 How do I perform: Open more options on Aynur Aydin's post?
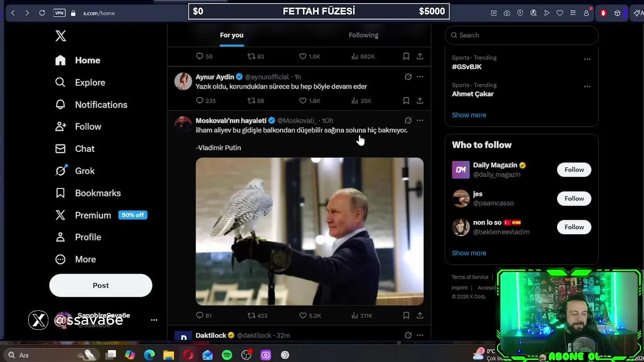point(420,77)
